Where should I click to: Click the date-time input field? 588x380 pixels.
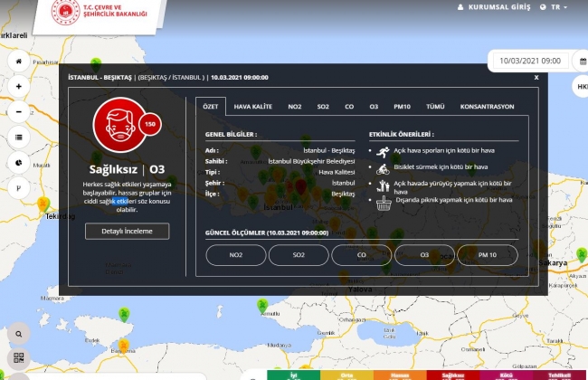click(x=528, y=61)
